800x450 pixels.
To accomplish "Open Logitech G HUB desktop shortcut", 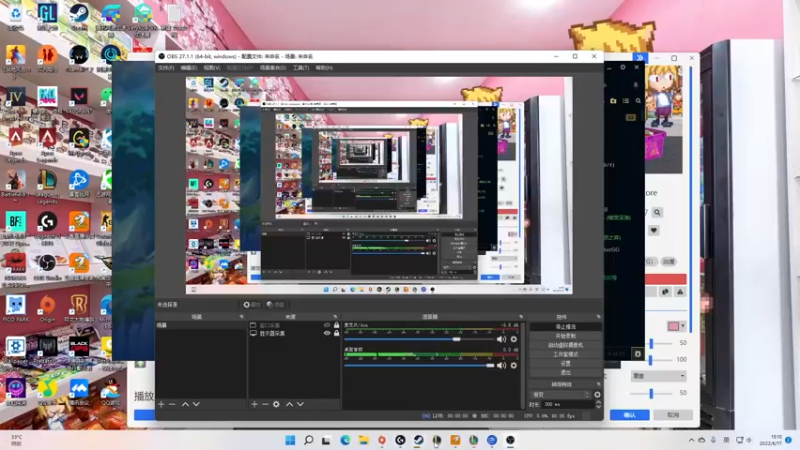I will [x=47, y=227].
